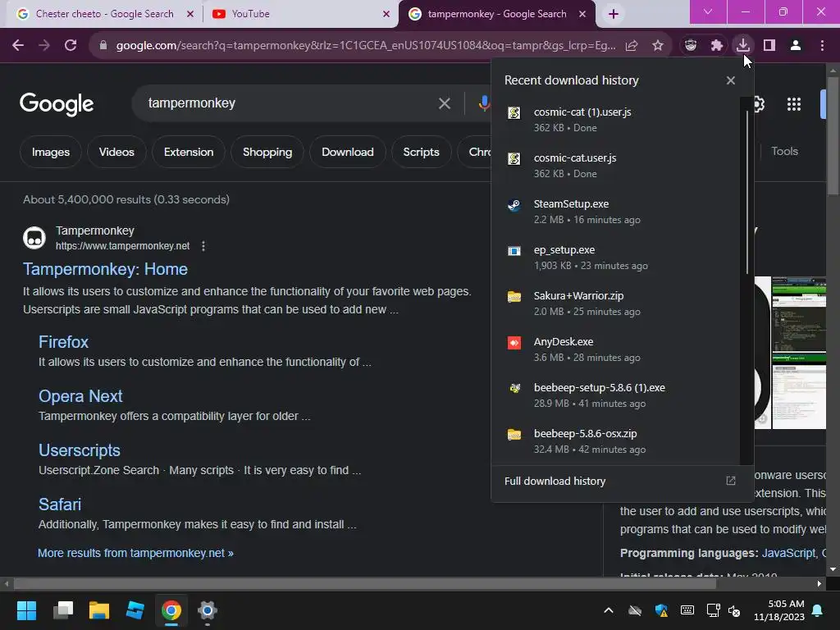Go back to the previous page
This screenshot has width=840, height=630.
pos(18,46)
